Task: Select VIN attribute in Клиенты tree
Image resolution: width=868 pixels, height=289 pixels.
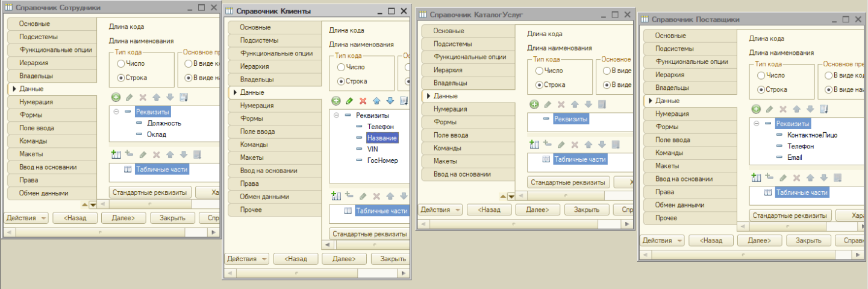Action: [x=372, y=149]
